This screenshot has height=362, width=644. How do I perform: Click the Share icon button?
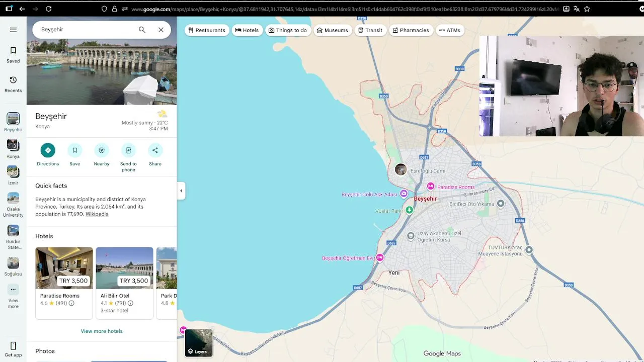pos(155,150)
